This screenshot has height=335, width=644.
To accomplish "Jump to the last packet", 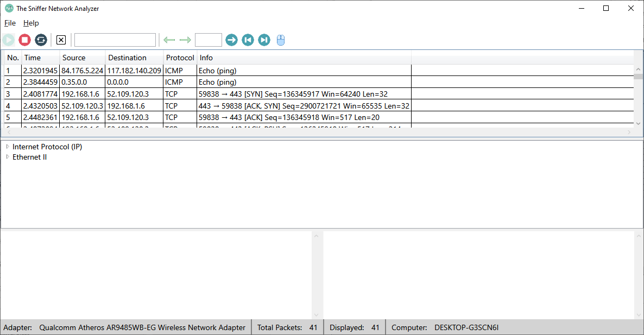I will [x=264, y=40].
